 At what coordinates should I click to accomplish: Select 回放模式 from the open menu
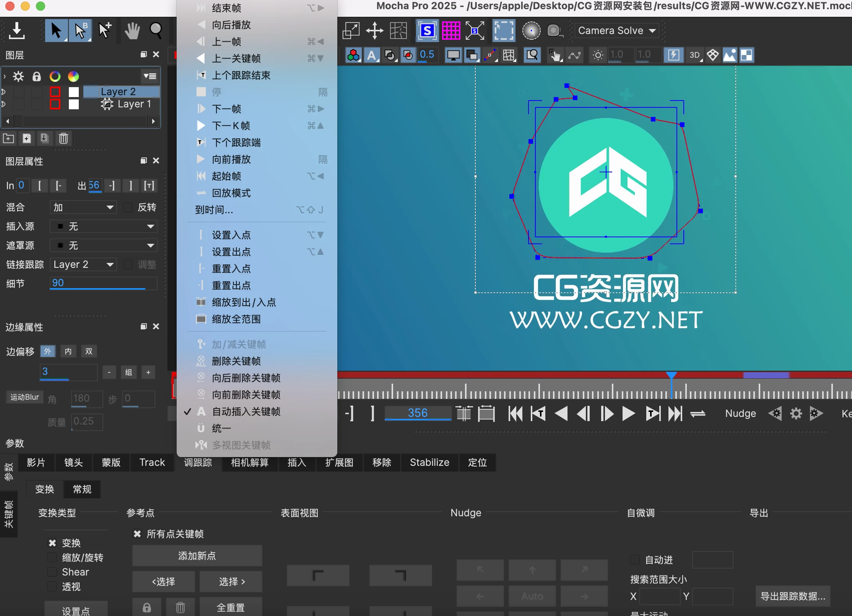(x=233, y=193)
